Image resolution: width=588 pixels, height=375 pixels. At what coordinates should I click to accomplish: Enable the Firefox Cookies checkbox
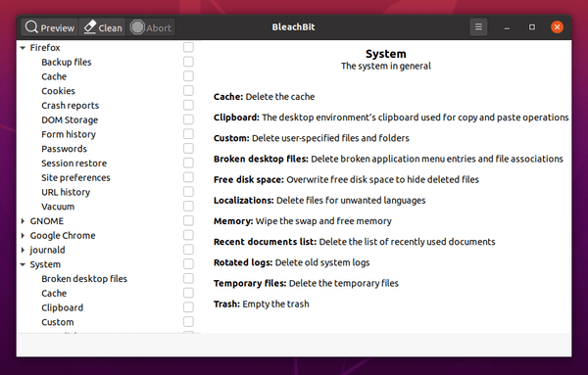188,91
